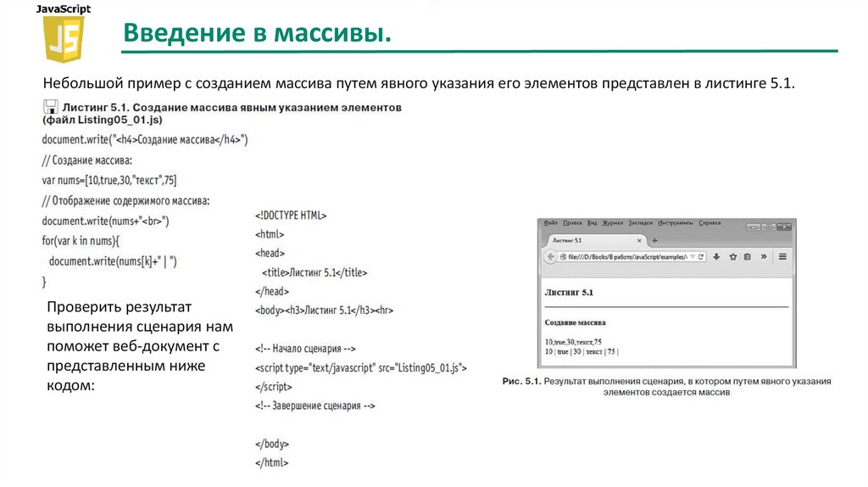Viewport: 868px width, 487px height.
Task: Open the Правка menu in the browser
Action: click(572, 223)
